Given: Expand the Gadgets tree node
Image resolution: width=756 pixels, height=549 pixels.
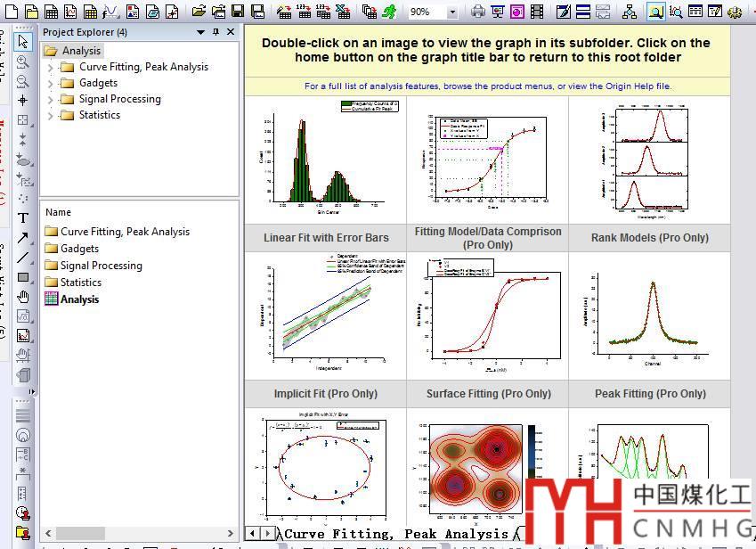Looking at the screenshot, I should (x=50, y=84).
